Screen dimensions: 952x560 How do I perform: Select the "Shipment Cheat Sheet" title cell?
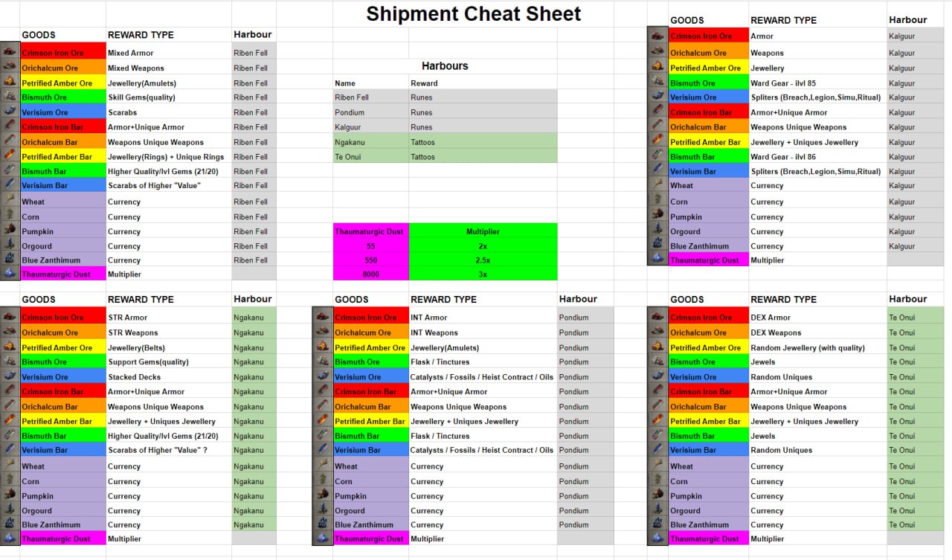tap(474, 14)
